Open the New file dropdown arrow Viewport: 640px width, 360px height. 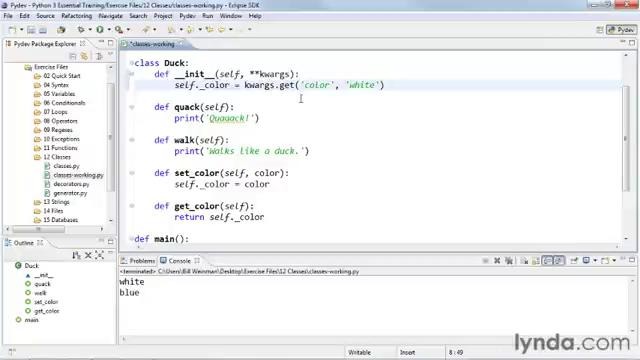pyautogui.click(x=21, y=30)
